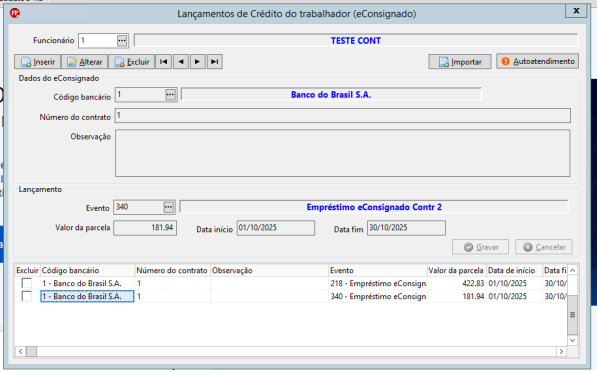Click the Código bancário field
This screenshot has height=373, width=597.
[140, 94]
